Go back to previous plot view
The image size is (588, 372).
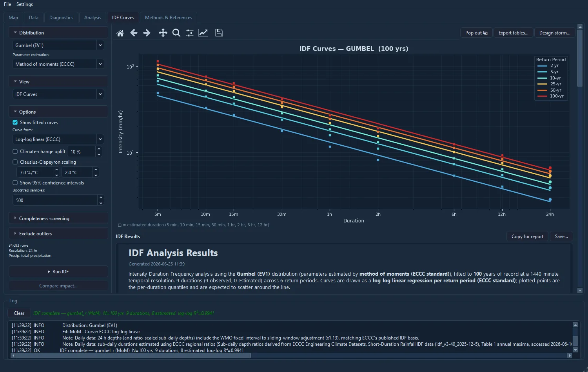coord(134,33)
